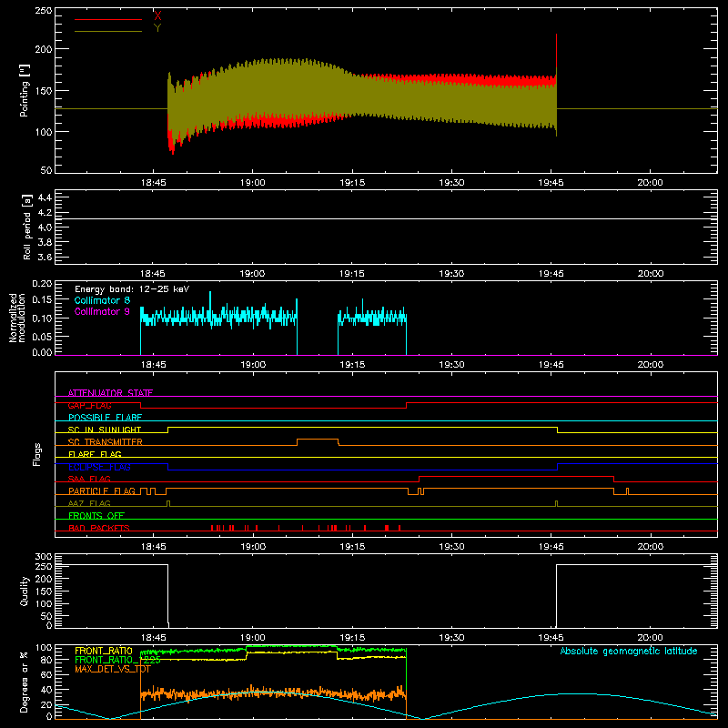Click the orange MAX_DET_VS_TOT legend label

tap(112, 669)
